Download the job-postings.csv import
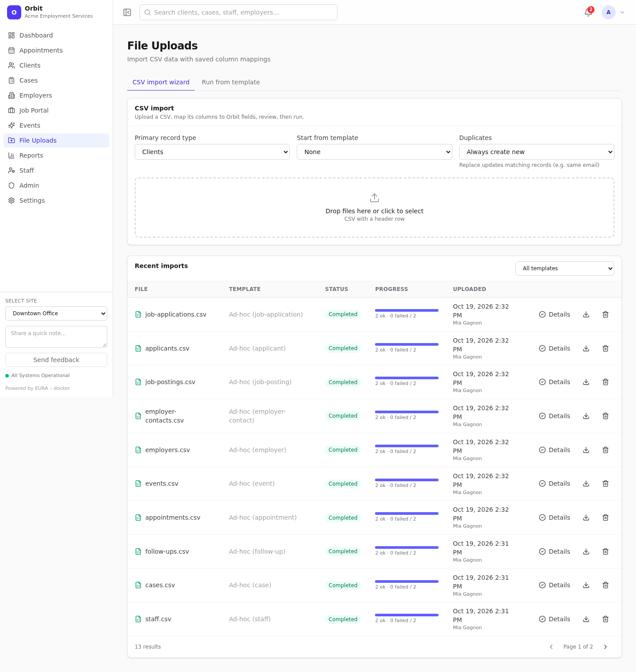 (586, 382)
